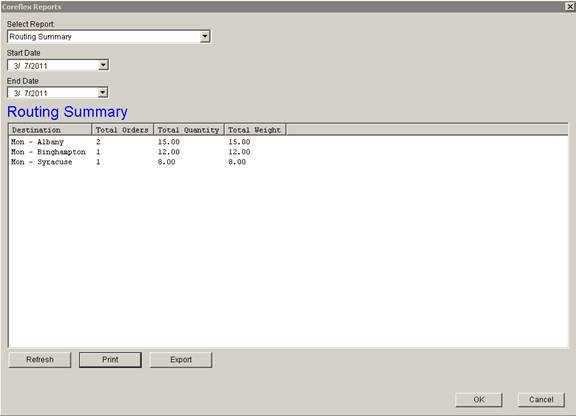Print the Routing Summary report
The width and height of the screenshot is (576, 416).
click(x=110, y=359)
